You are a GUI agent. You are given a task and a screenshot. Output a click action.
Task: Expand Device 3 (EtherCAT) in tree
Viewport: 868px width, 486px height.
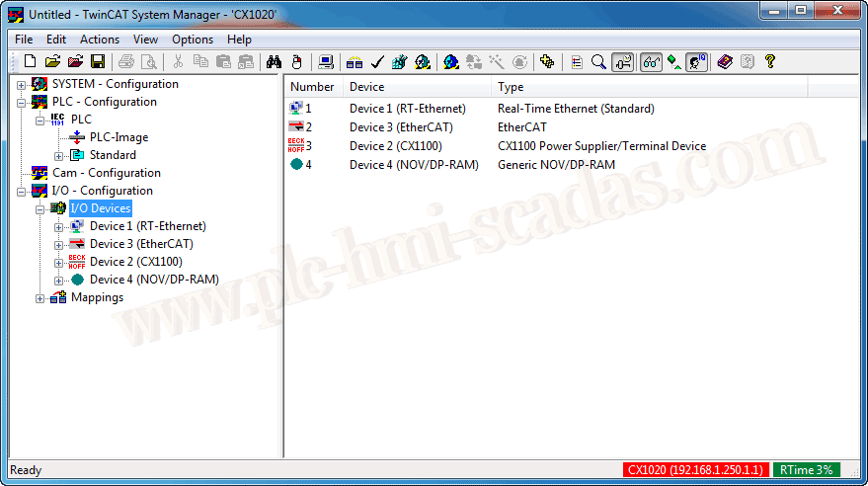(59, 244)
